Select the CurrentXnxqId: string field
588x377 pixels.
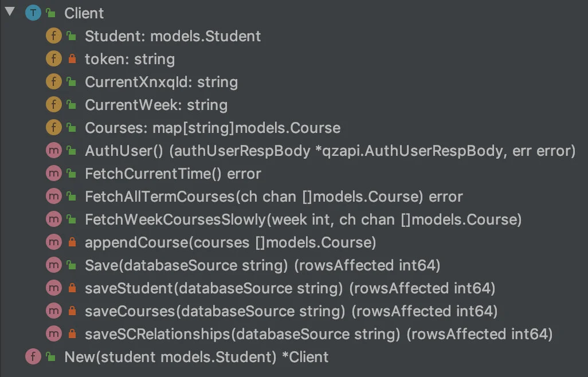click(161, 82)
